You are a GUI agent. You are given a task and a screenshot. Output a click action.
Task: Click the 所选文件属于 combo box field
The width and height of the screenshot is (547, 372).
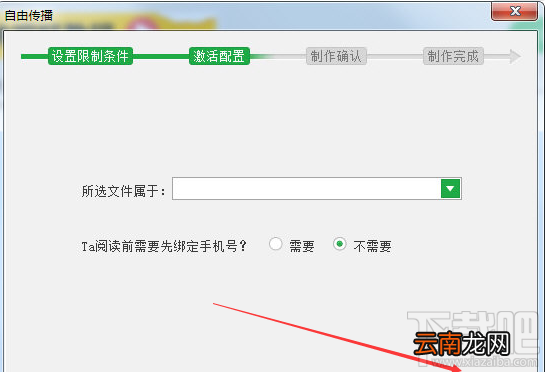(317, 188)
